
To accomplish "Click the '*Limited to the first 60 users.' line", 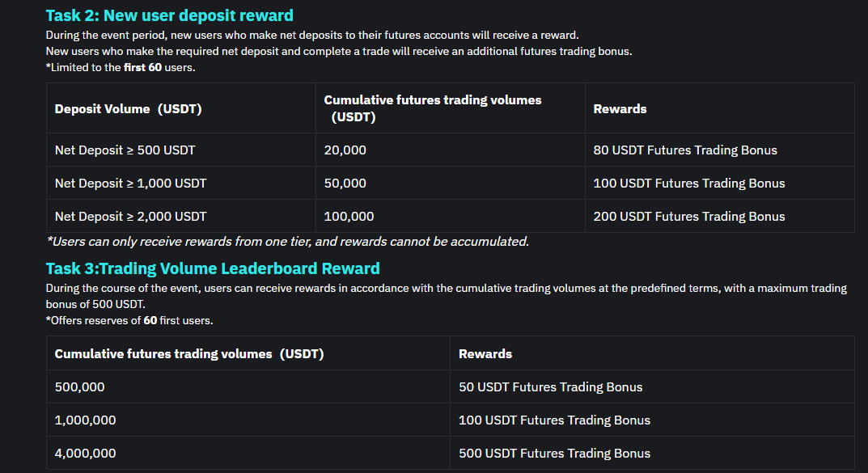I will 121,67.
